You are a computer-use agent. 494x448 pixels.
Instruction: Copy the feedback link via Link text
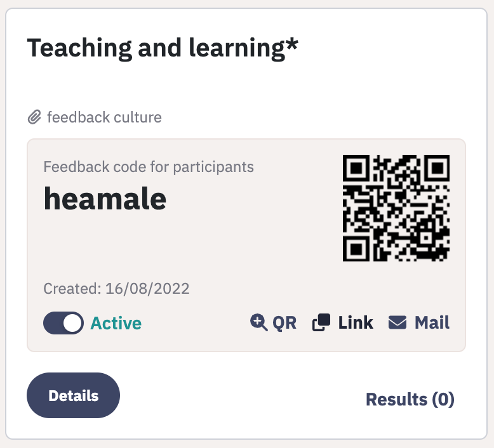pyautogui.click(x=356, y=323)
